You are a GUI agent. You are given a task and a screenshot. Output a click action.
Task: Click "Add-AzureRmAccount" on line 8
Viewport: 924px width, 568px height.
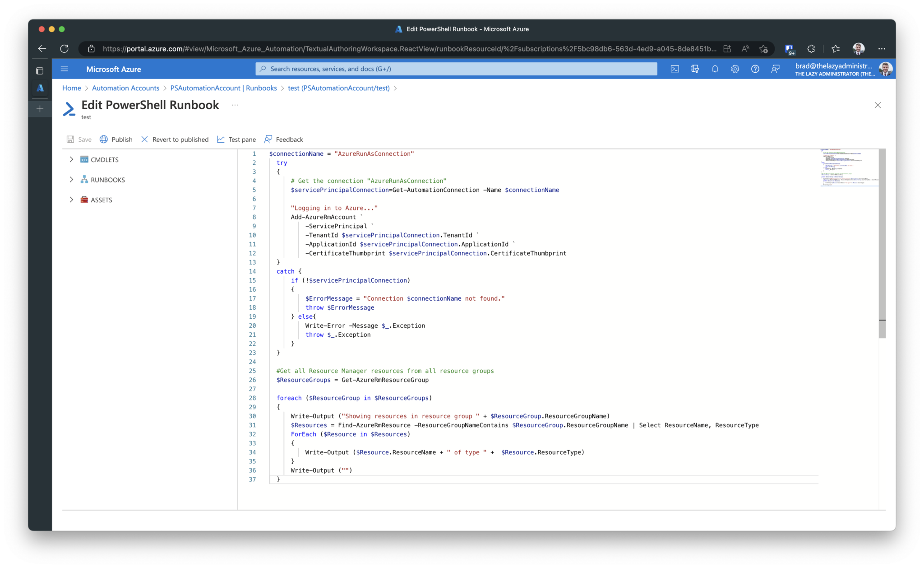(x=323, y=217)
